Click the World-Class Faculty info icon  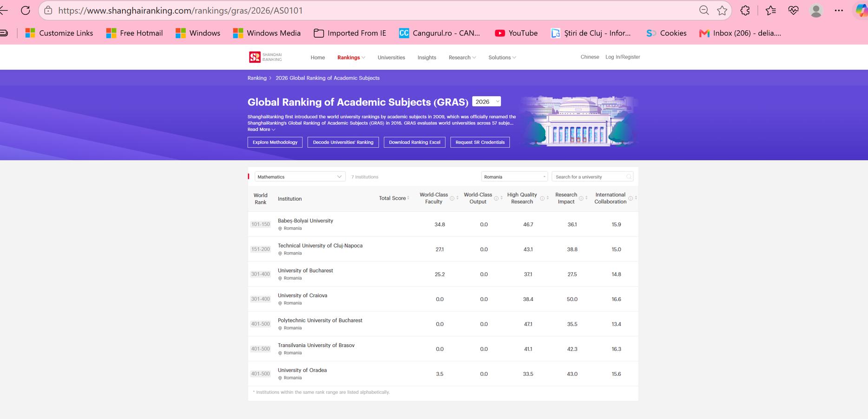coord(452,198)
